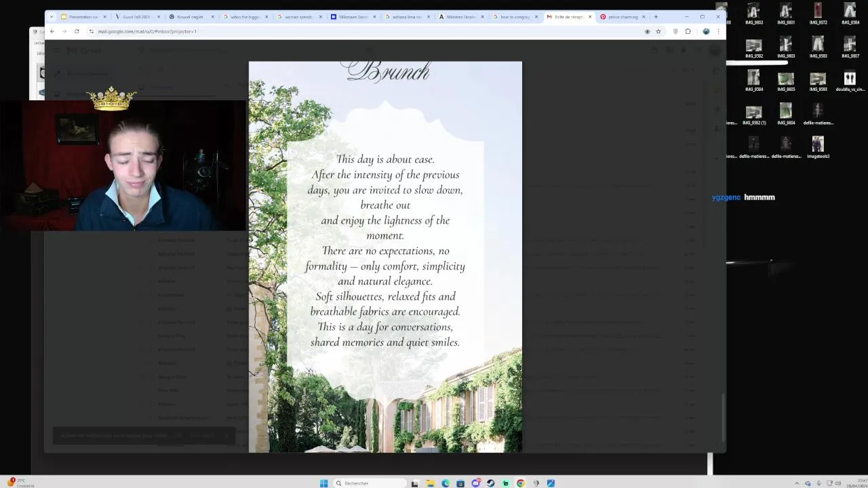Click the taskbar 'Rechercher' search box
The height and width of the screenshot is (488, 868).
(x=370, y=483)
